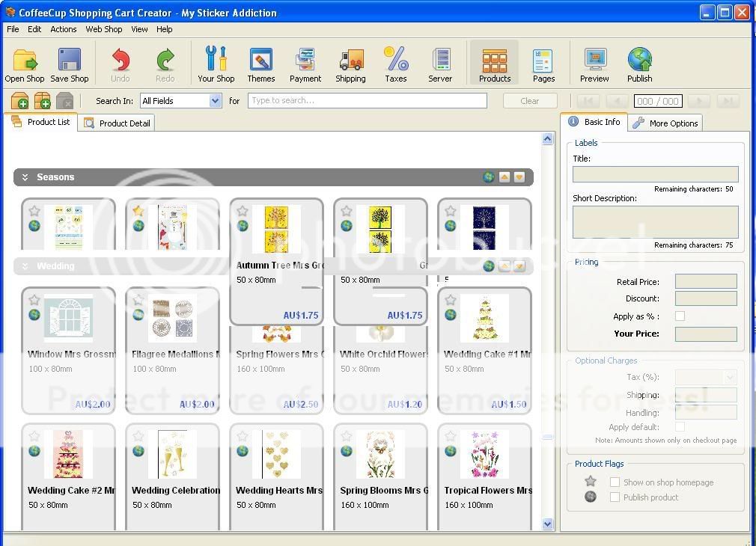Open the Web Shop menu
Image resolution: width=756 pixels, height=546 pixels.
104,29
